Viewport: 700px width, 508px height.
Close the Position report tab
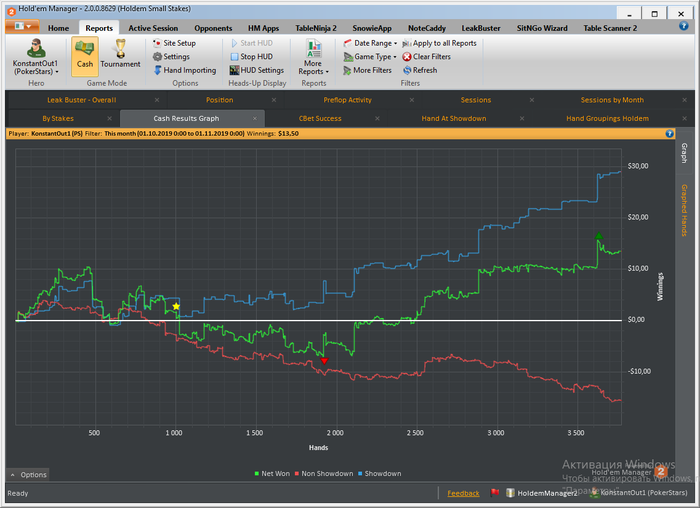274,100
